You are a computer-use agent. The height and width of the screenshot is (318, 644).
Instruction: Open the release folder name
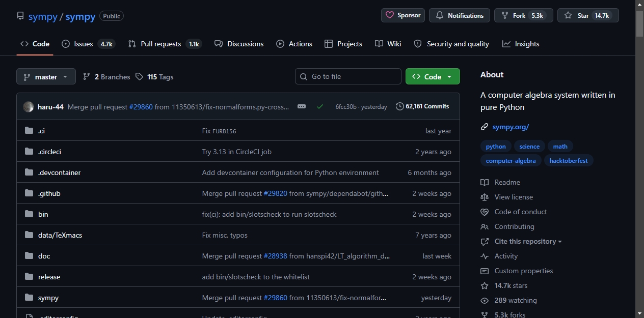(49, 277)
